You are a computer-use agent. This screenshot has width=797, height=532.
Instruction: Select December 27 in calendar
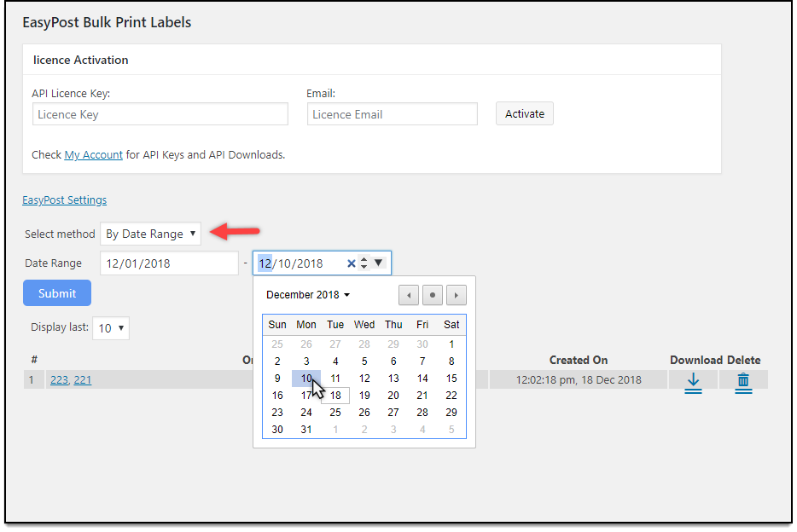(393, 412)
